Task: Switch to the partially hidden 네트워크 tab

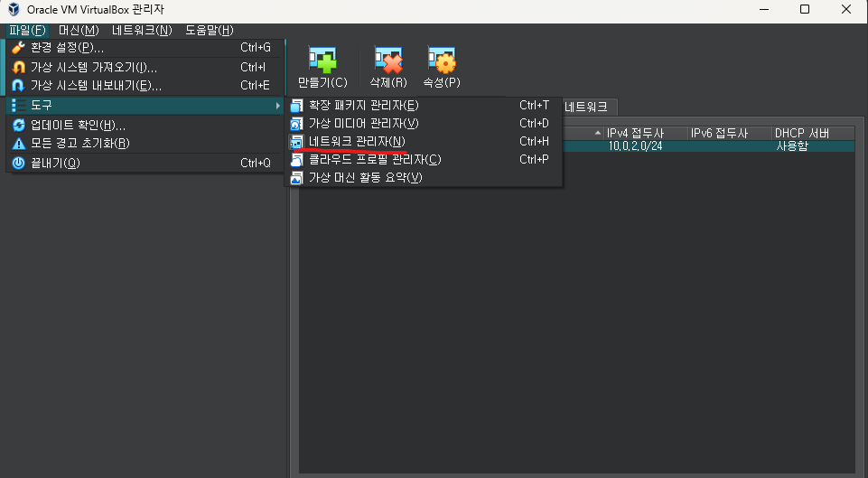Action: coord(589,107)
